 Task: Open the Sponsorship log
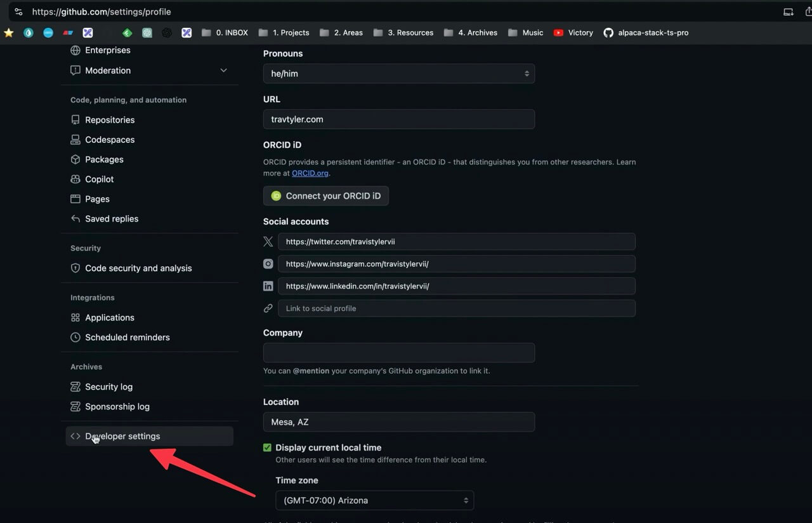click(117, 406)
